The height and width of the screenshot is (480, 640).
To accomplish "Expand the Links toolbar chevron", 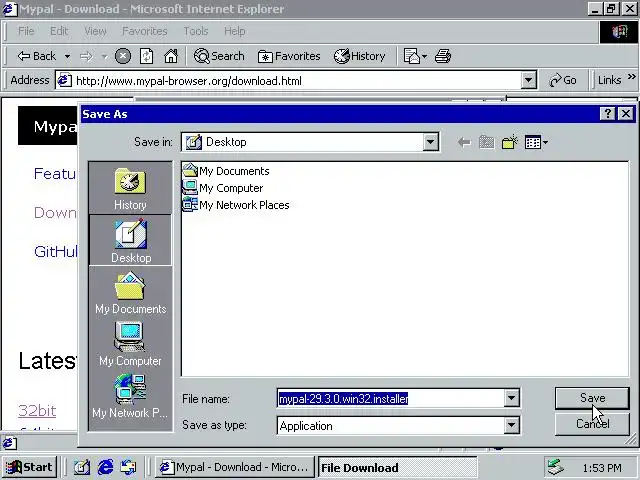I will coord(631,77).
